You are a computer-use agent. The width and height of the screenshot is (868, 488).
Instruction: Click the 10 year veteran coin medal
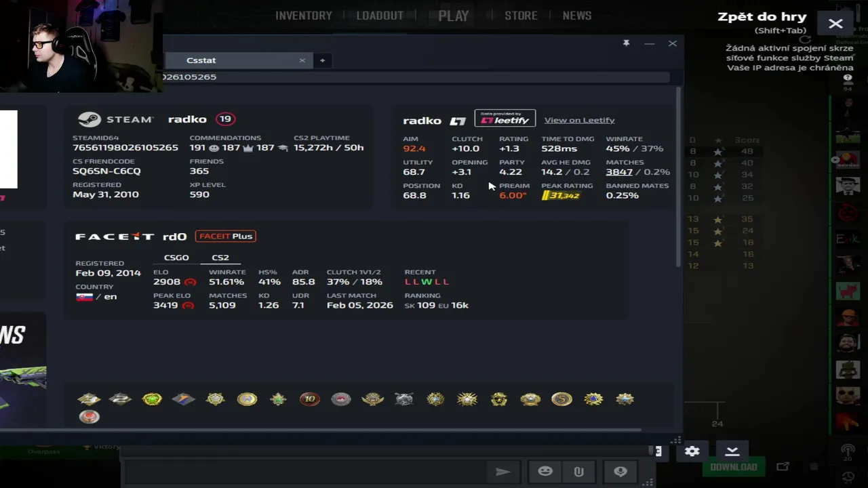click(x=310, y=399)
